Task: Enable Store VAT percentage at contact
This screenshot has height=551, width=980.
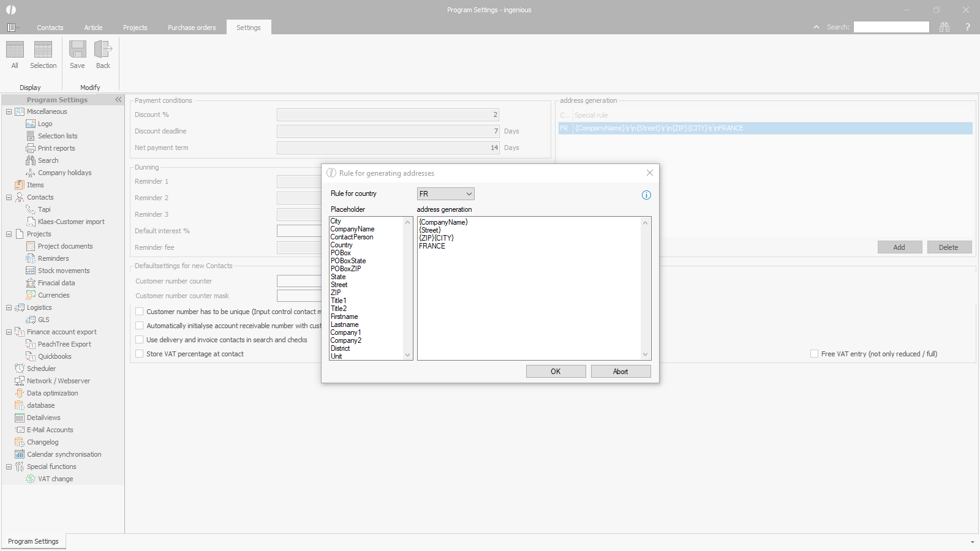Action: [140, 354]
